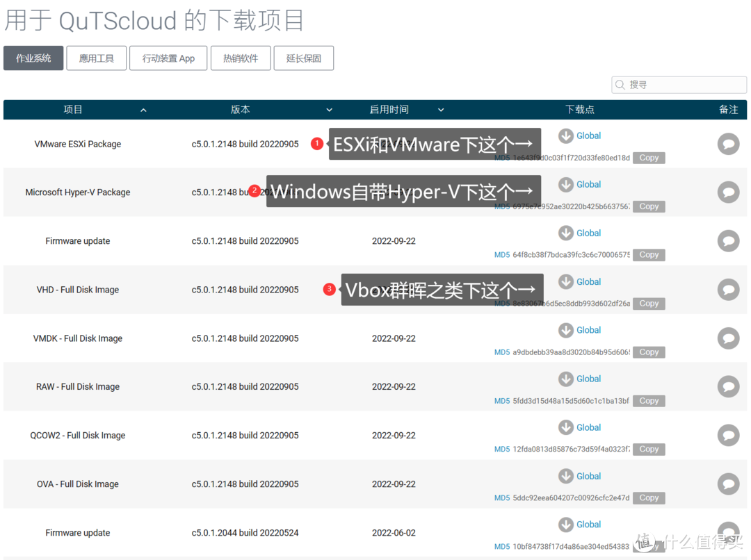This screenshot has height=560, width=751.
Task: Click the 备注 column header
Action: coord(728,110)
